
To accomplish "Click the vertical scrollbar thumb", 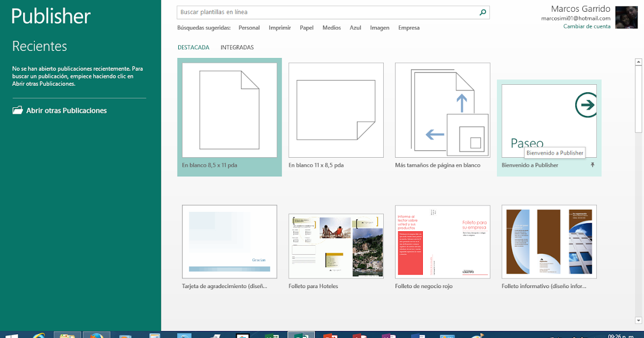I will click(638, 99).
